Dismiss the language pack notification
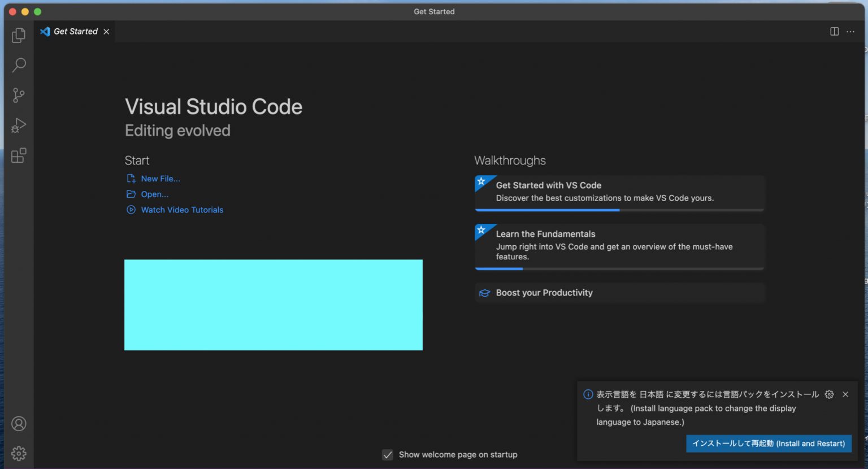 (845, 394)
